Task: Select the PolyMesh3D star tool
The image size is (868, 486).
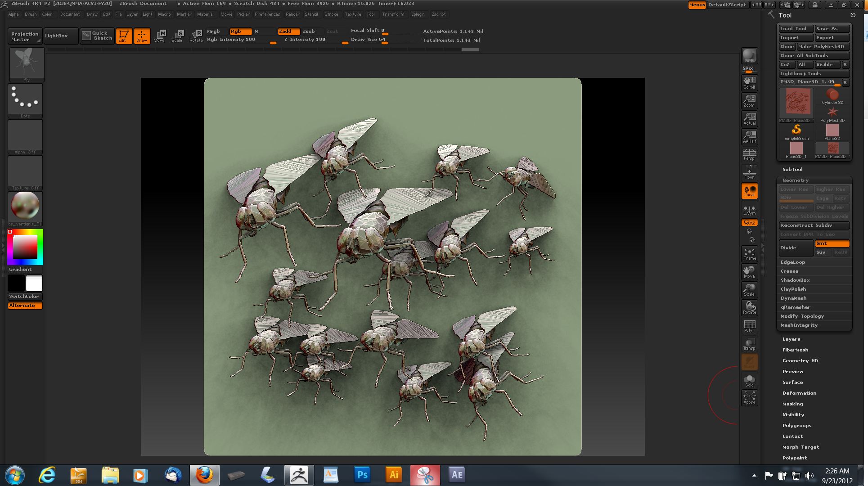Action: 832,114
